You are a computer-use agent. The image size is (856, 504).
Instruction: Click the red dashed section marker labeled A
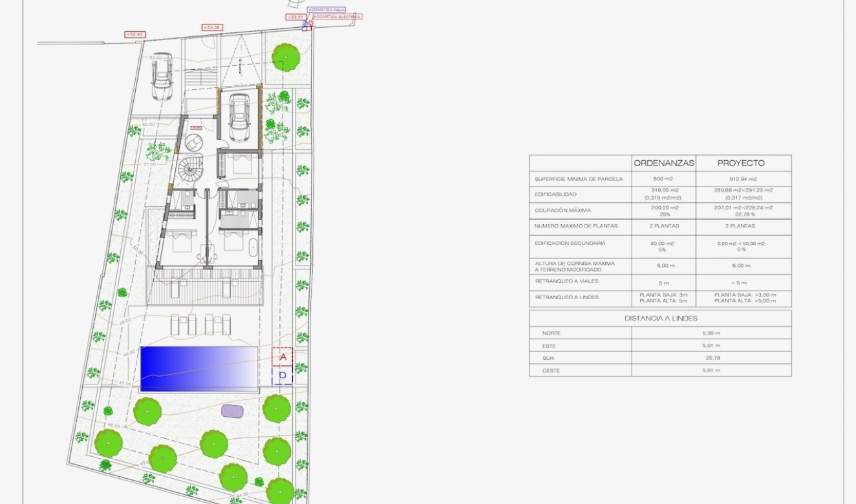click(283, 357)
